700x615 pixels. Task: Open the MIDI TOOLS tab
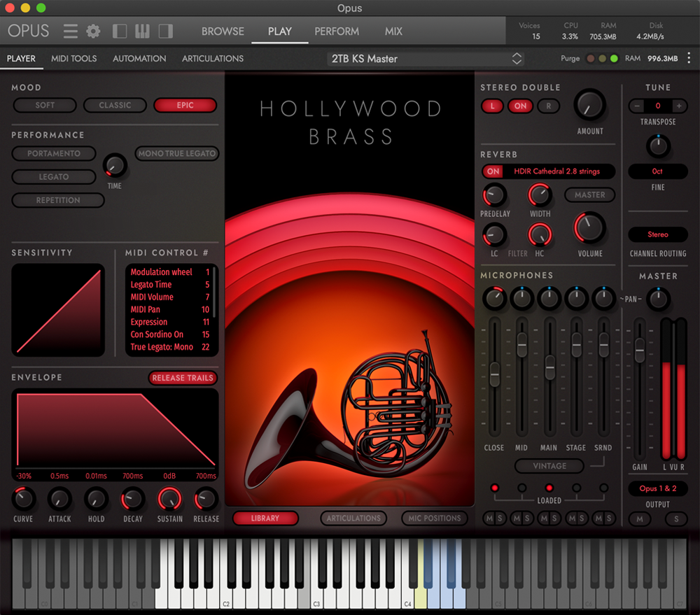click(x=73, y=59)
